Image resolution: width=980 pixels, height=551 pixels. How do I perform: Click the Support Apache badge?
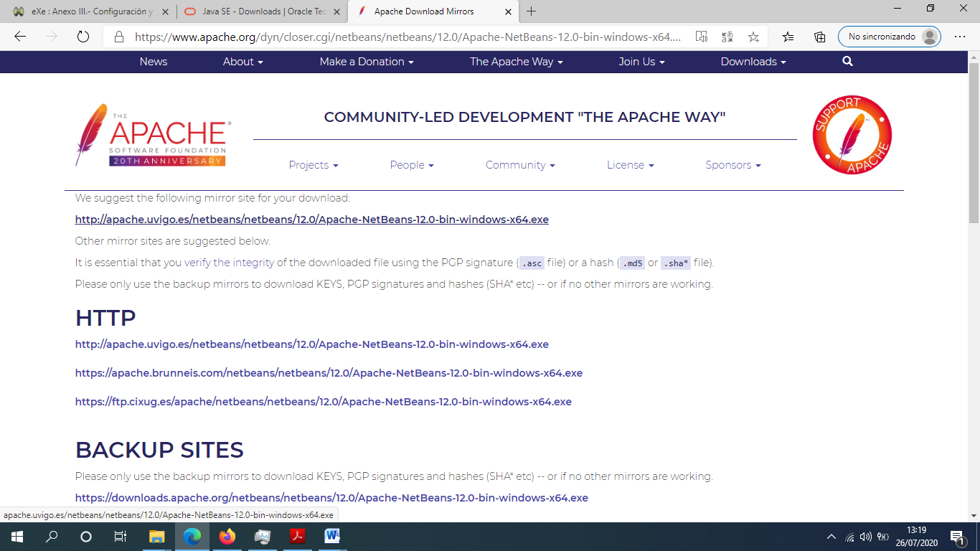[852, 135]
